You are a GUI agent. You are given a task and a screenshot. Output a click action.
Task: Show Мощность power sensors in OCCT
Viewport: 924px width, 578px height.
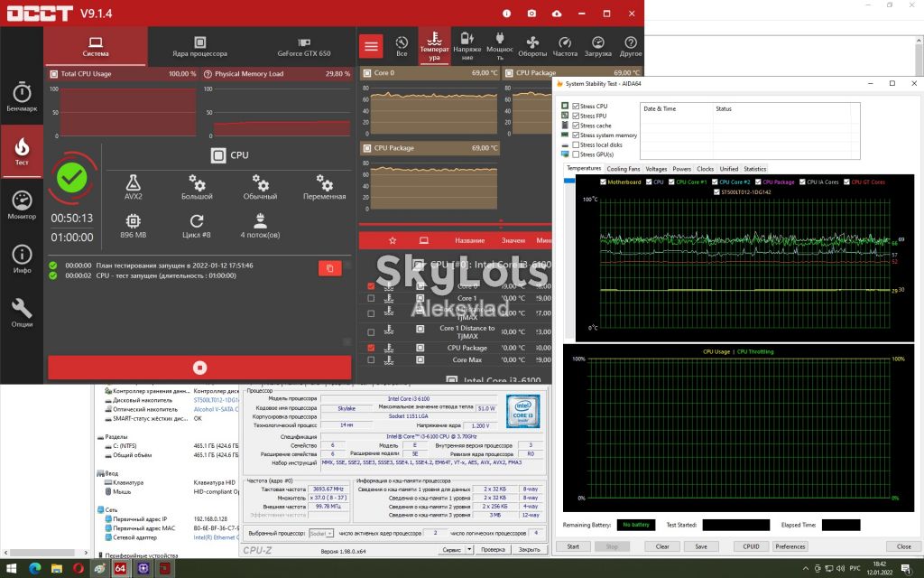(x=500, y=46)
